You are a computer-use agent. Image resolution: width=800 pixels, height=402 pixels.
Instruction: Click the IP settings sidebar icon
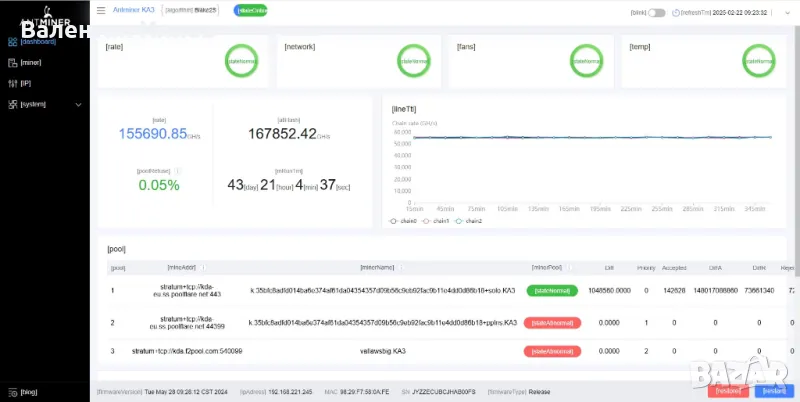12,83
